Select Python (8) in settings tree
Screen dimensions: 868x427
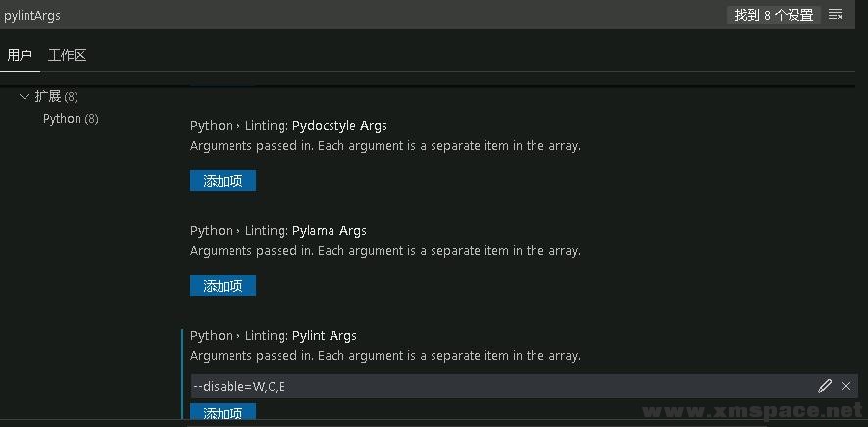(71, 119)
